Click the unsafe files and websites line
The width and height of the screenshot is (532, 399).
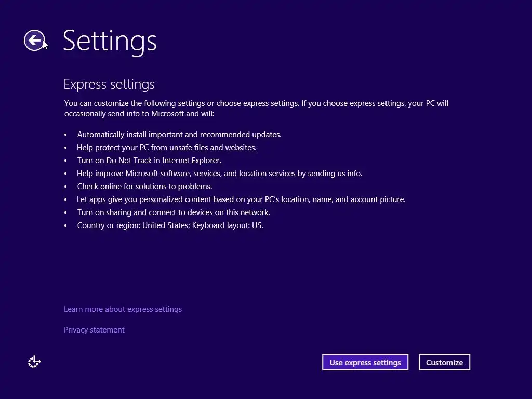click(166, 148)
